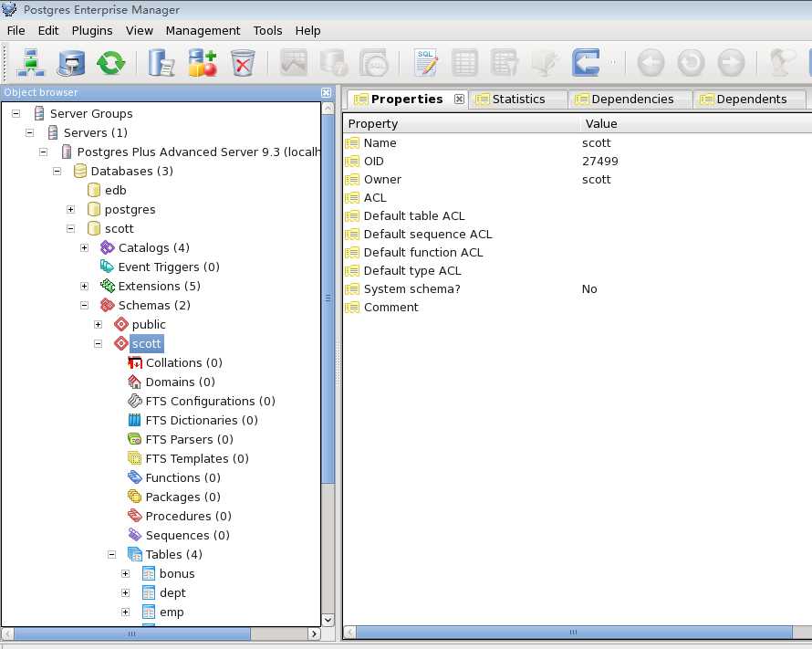Switch to the Dependencies tab
Image resolution: width=812 pixels, height=649 pixels.
(x=630, y=99)
